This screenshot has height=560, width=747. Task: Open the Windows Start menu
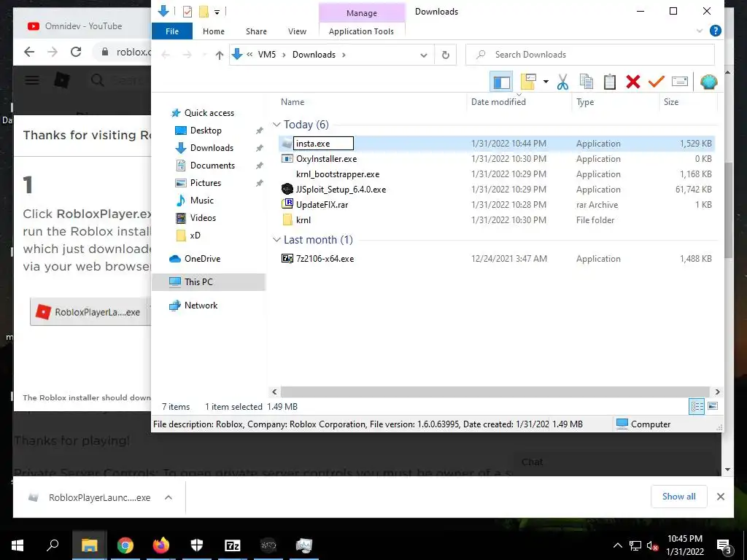[x=18, y=545]
